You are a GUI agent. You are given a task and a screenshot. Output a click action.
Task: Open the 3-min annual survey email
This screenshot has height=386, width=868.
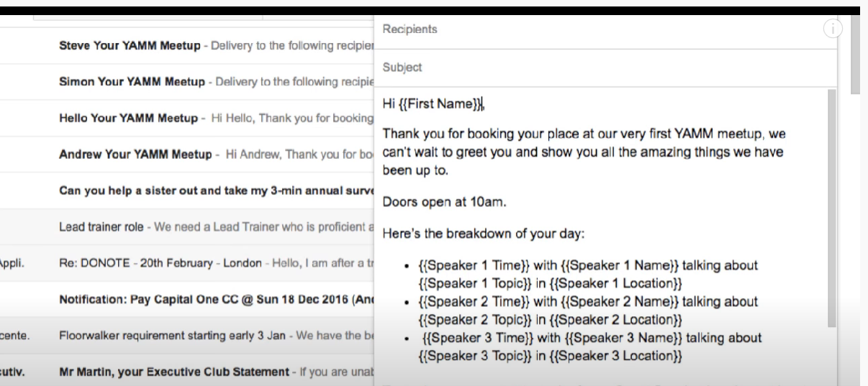pos(216,190)
